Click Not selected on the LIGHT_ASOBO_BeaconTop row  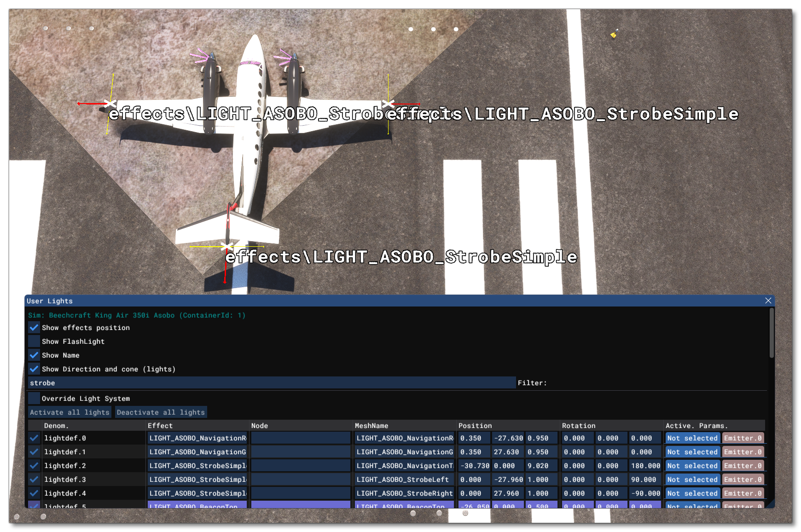pos(692,506)
